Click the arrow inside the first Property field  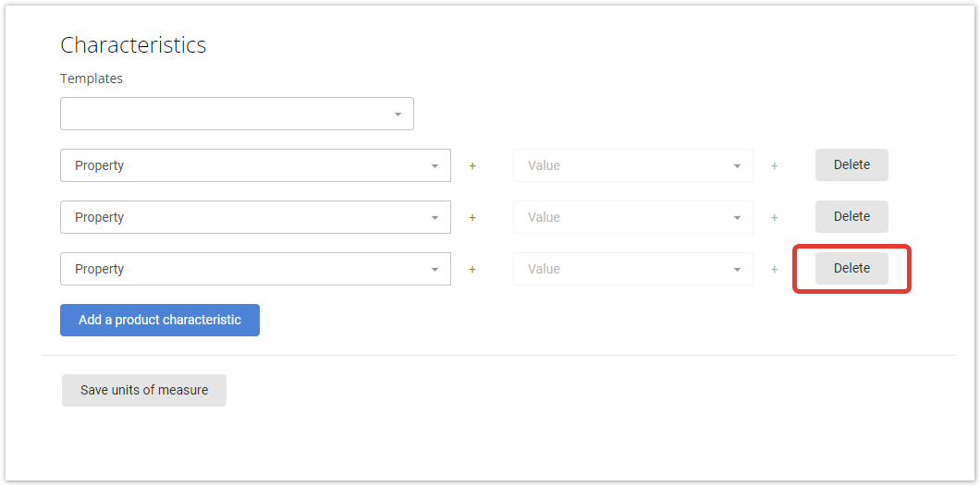pyautogui.click(x=435, y=166)
